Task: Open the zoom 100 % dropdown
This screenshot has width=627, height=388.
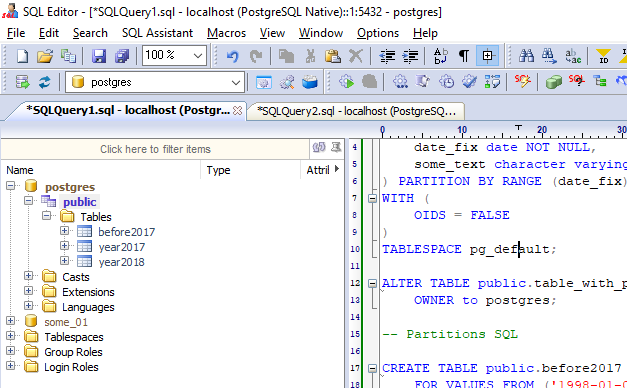Action: point(198,56)
